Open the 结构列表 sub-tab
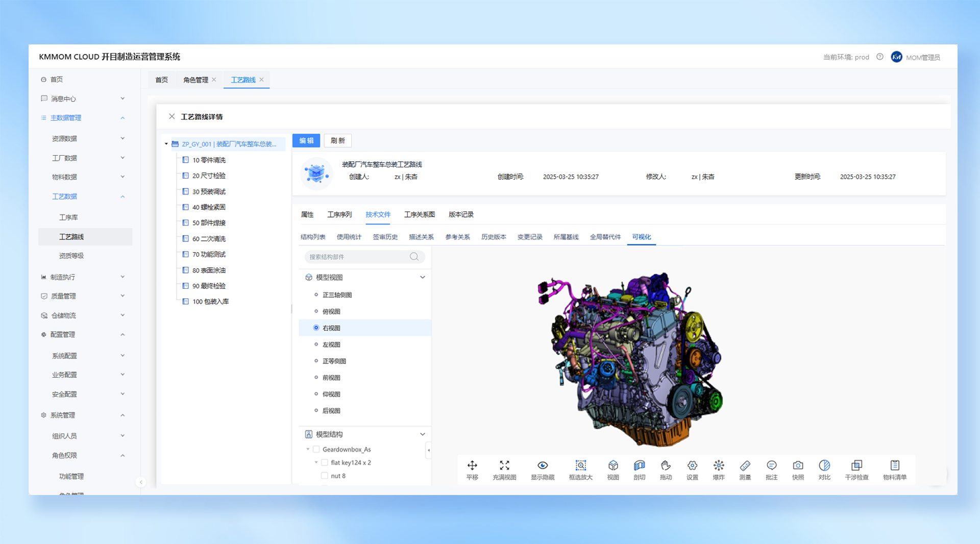Screen dimensions: 980x544 (313, 237)
